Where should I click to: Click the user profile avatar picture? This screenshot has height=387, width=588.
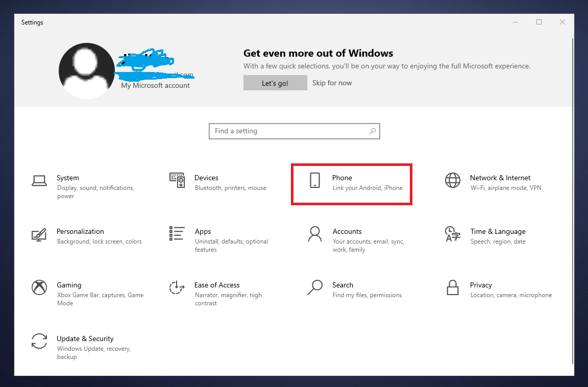point(87,71)
